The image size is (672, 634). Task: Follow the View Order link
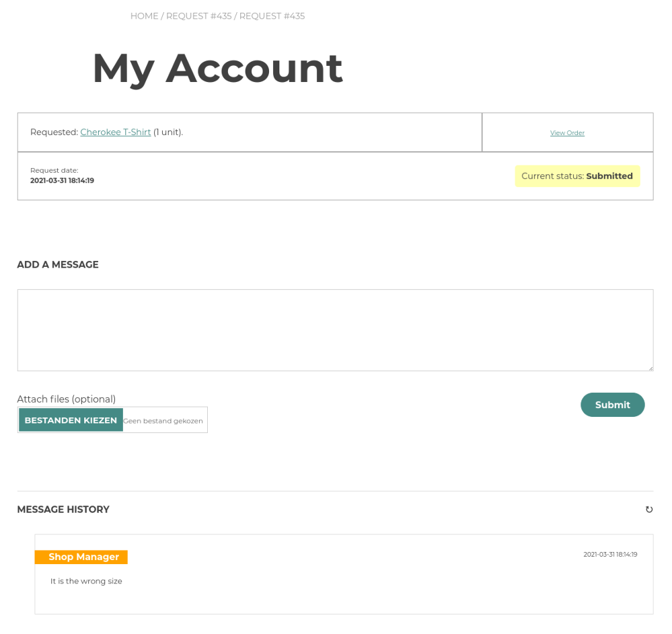(x=567, y=133)
